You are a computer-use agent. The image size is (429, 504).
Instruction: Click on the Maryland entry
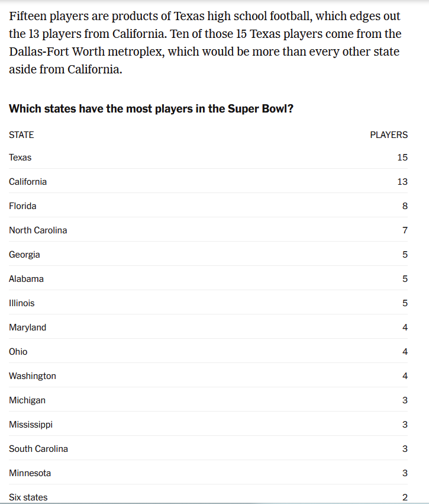coord(27,328)
